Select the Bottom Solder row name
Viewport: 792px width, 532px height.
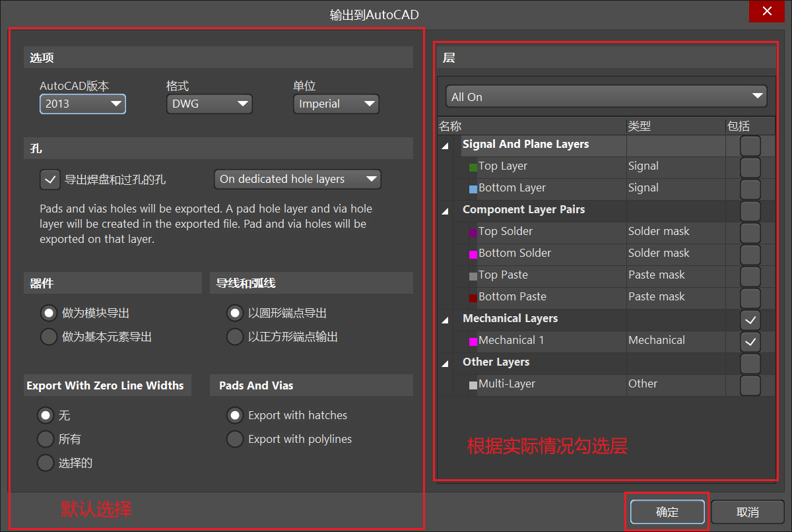(515, 253)
